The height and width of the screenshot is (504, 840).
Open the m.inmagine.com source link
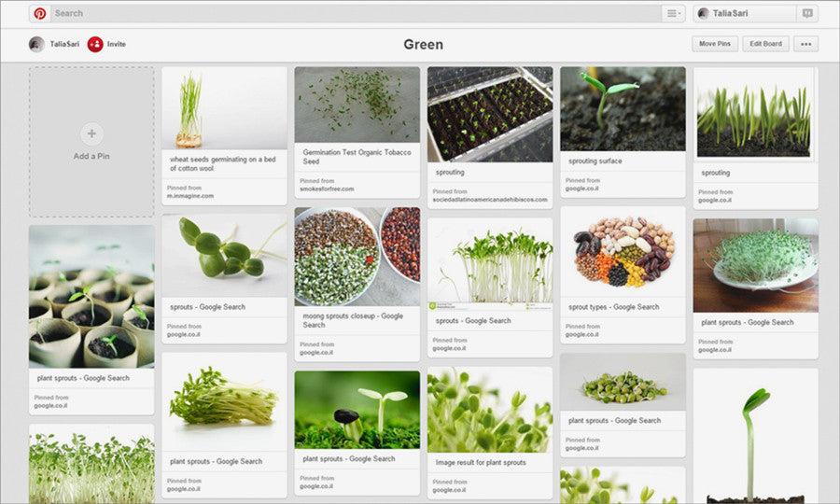click(190, 196)
